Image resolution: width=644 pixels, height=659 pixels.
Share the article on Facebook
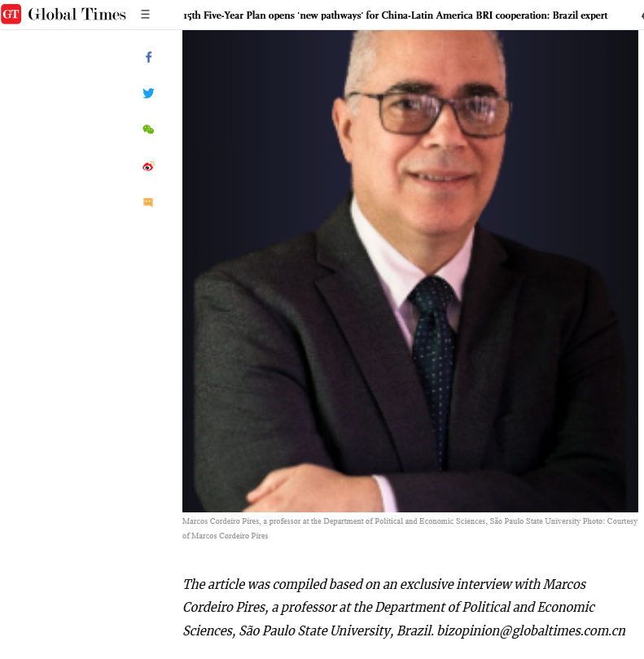point(148,57)
